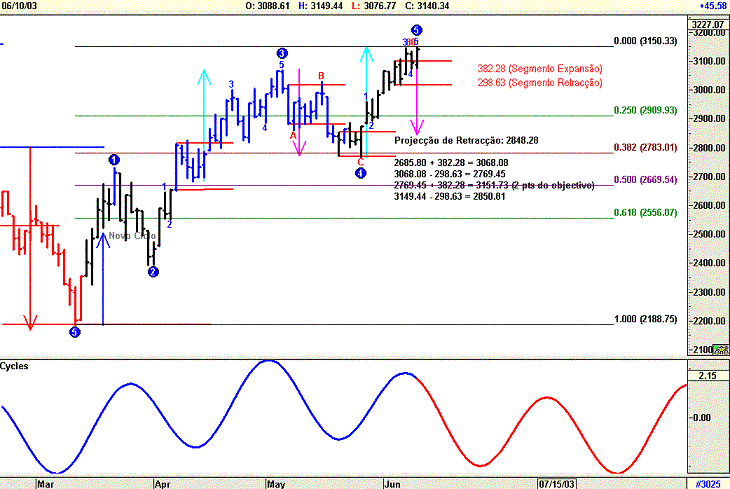Select the Apr month label
This screenshot has height=489, width=730.
(x=162, y=484)
